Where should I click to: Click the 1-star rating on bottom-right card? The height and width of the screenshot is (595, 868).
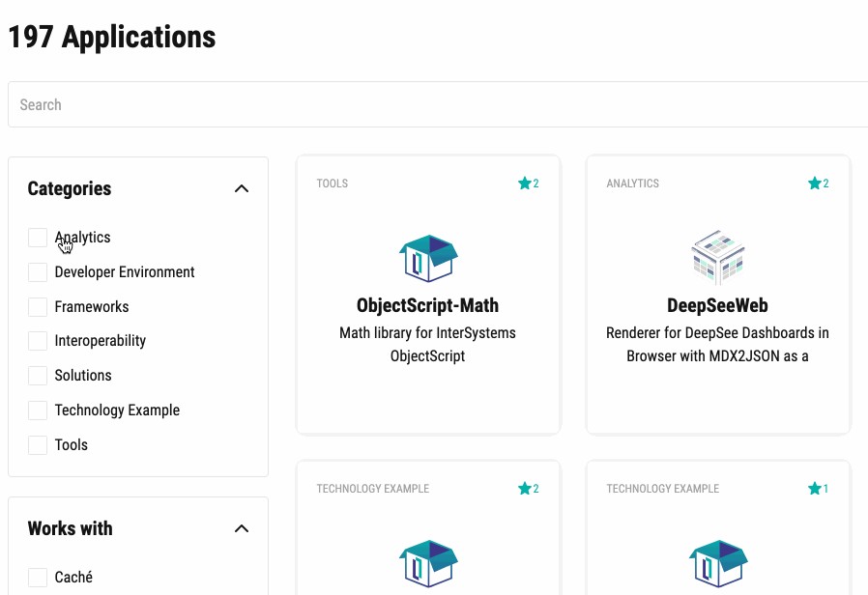coord(819,489)
